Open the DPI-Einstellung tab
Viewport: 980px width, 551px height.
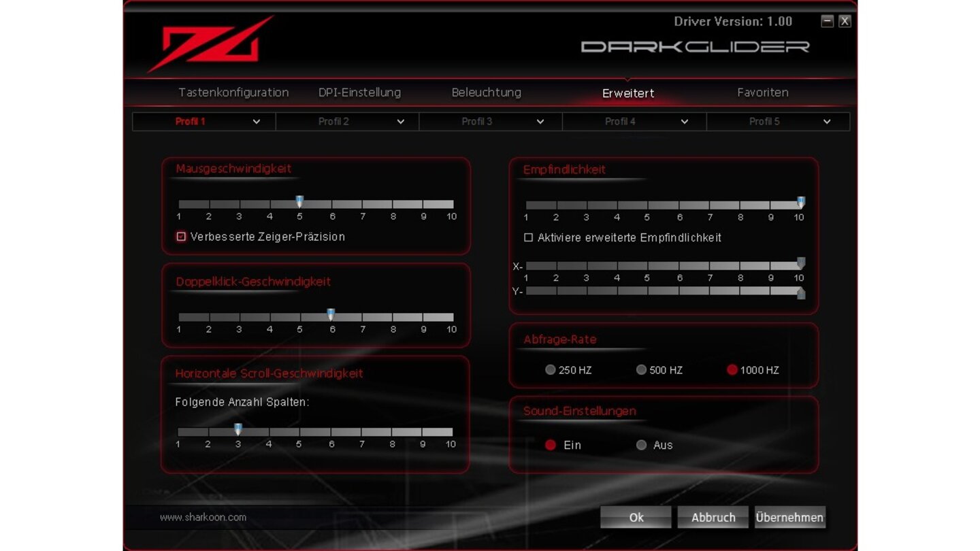(x=359, y=93)
